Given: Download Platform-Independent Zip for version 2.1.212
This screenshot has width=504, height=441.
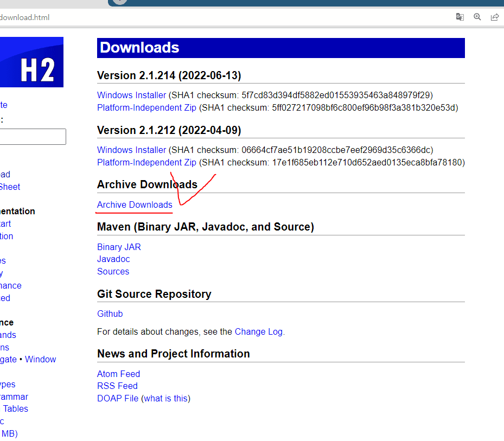Looking at the screenshot, I should pos(146,162).
